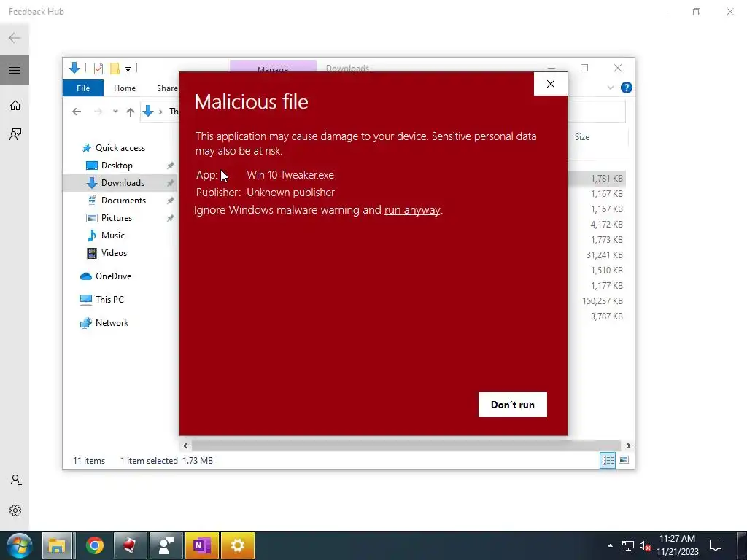Open notification action center icon

click(715, 545)
